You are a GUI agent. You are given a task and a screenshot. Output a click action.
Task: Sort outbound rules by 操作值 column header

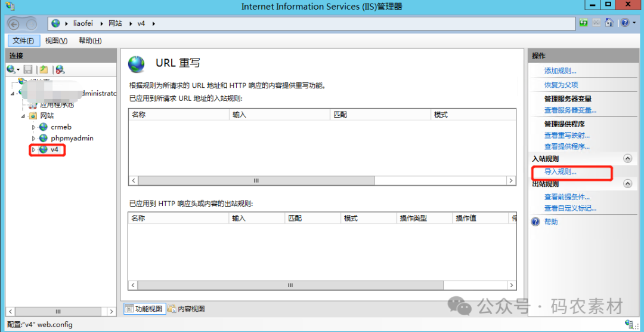coord(480,218)
